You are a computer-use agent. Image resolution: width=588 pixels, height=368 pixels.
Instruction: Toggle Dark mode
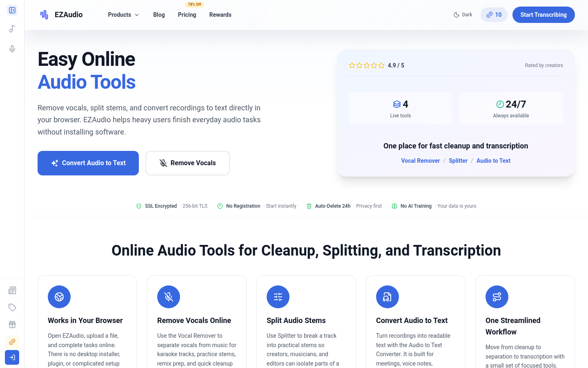click(463, 15)
